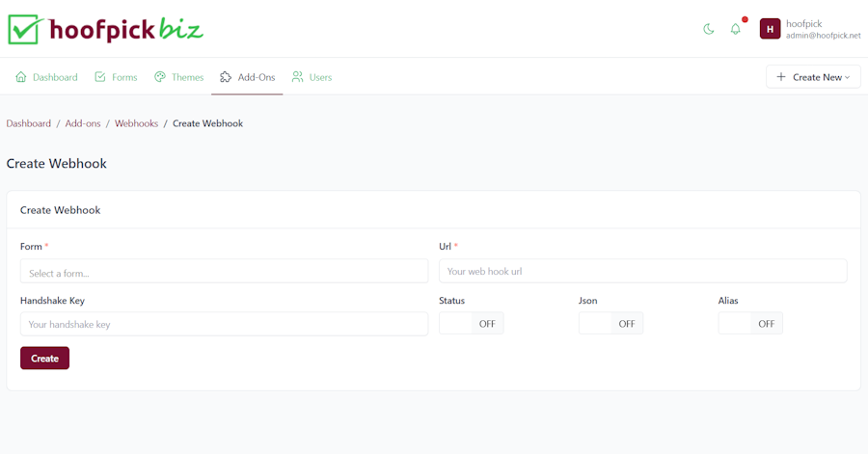Follow the Dashboard breadcrumb link

pos(29,123)
